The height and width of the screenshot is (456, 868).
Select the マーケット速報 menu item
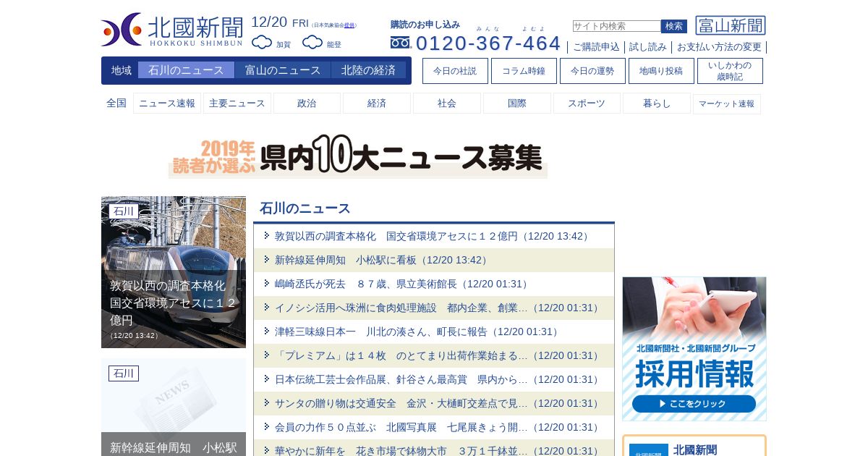click(727, 104)
